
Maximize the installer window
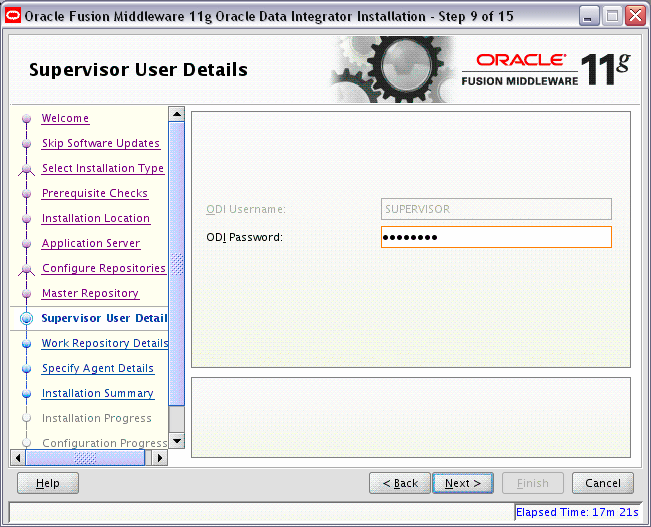(x=612, y=16)
